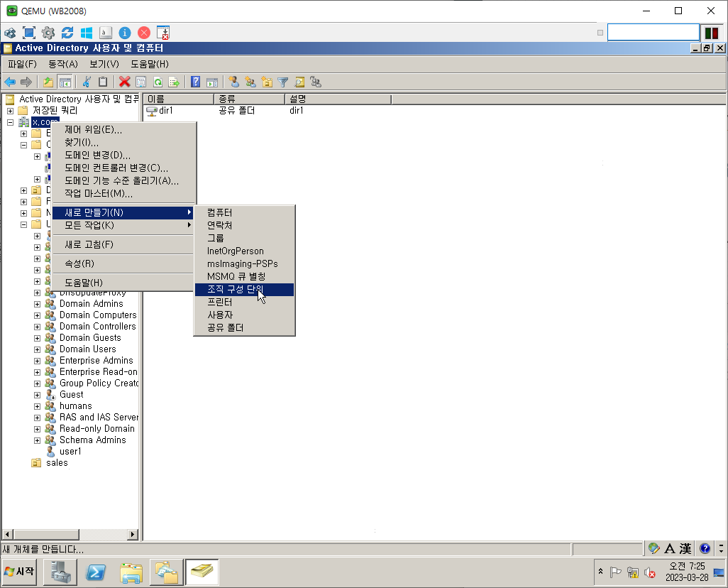Expand Schema Admins tree node
Viewport: 728px width, 588px height.
37,441
